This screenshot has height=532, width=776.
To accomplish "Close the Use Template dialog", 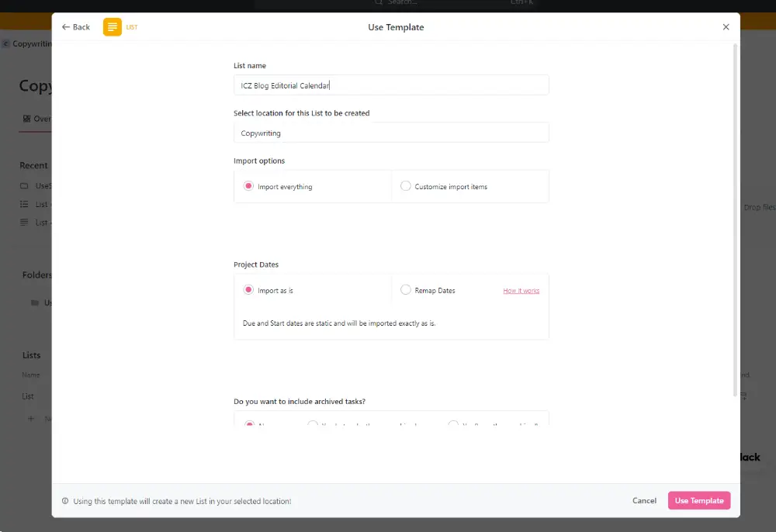I will 726,27.
